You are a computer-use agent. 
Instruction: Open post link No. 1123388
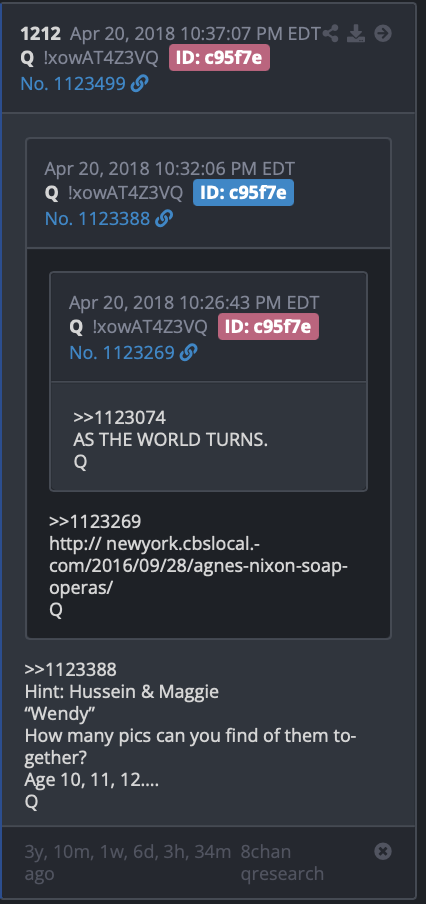97,219
